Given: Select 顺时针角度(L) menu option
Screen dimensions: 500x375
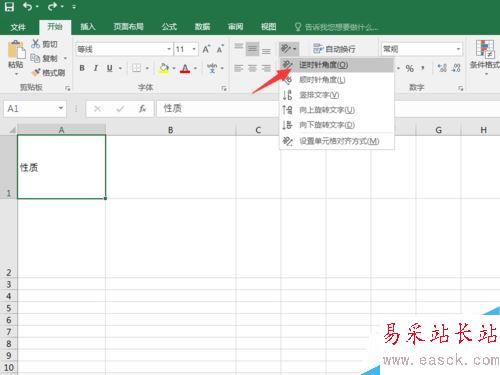Looking at the screenshot, I should coord(337,80).
